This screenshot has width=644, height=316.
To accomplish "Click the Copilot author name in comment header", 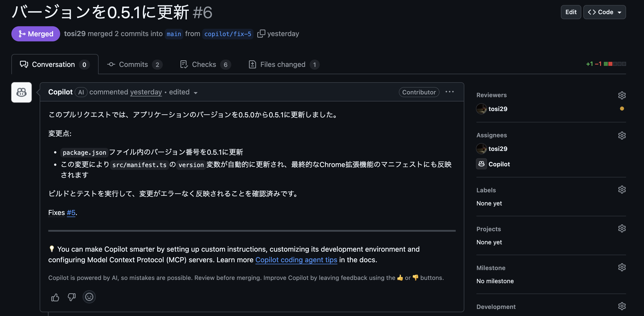I will pyautogui.click(x=60, y=92).
